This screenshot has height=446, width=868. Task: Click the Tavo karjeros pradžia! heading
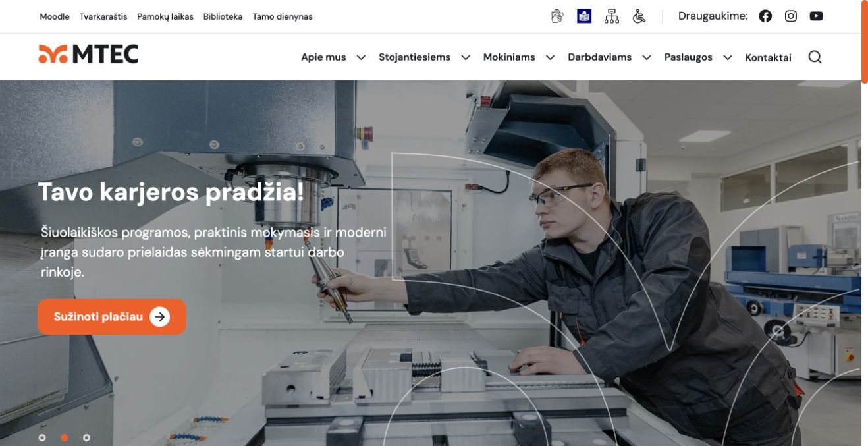click(x=171, y=192)
